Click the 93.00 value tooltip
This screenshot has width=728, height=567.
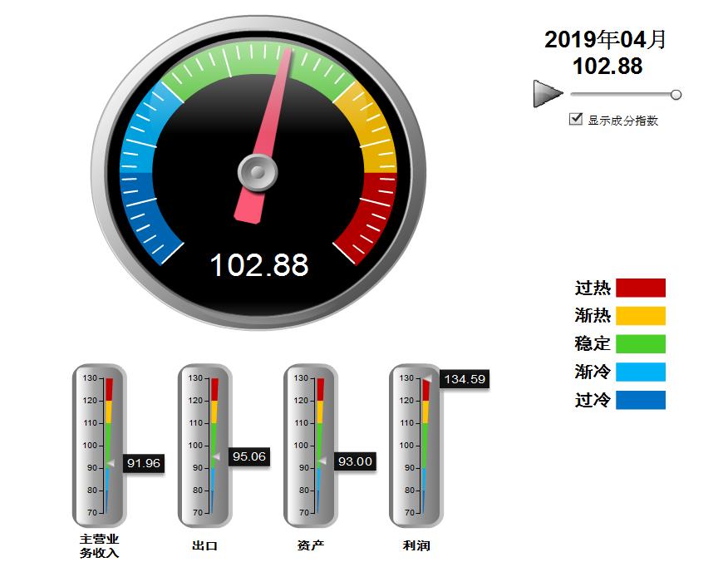[356, 461]
